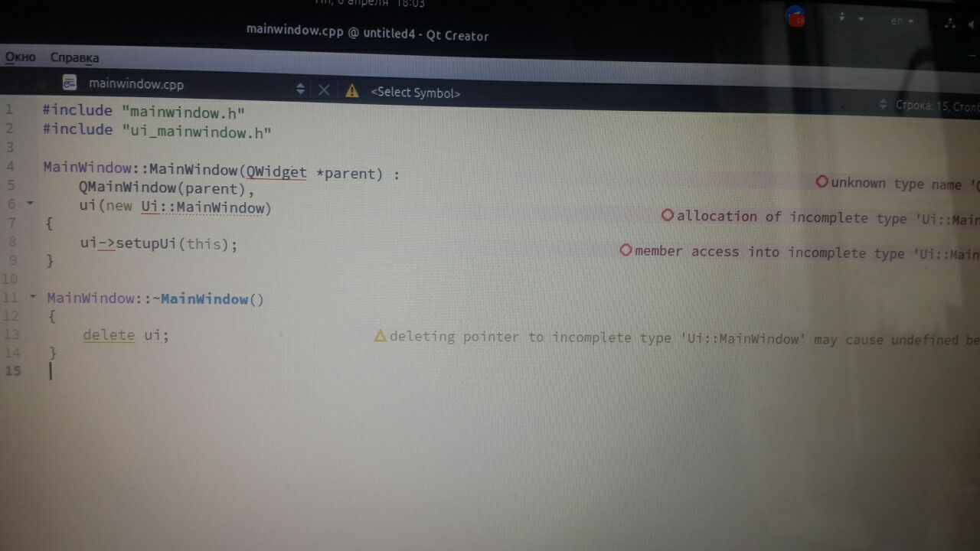Click the ui->setupUi(this); statement
Screen dimensions: 980x551
(x=159, y=244)
